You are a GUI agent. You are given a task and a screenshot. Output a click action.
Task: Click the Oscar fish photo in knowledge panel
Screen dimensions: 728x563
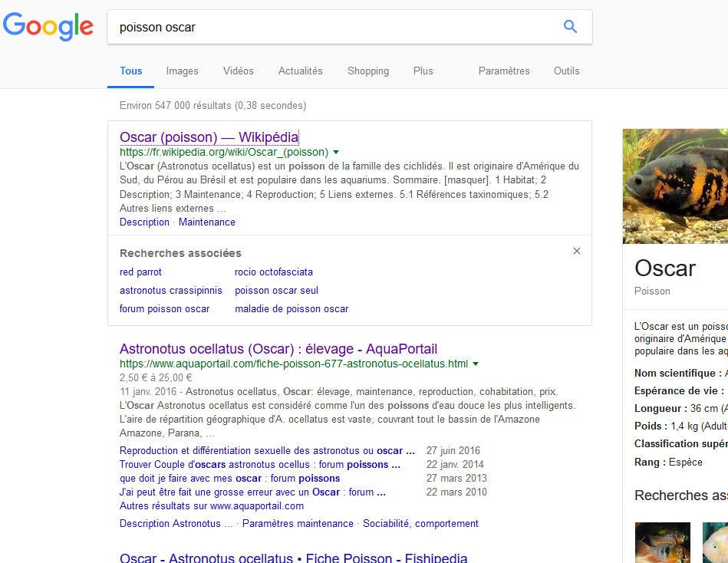tap(676, 186)
